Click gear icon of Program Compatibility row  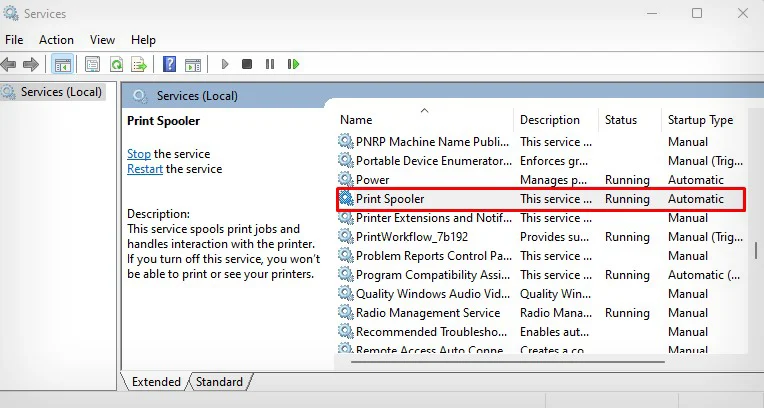pyautogui.click(x=346, y=274)
